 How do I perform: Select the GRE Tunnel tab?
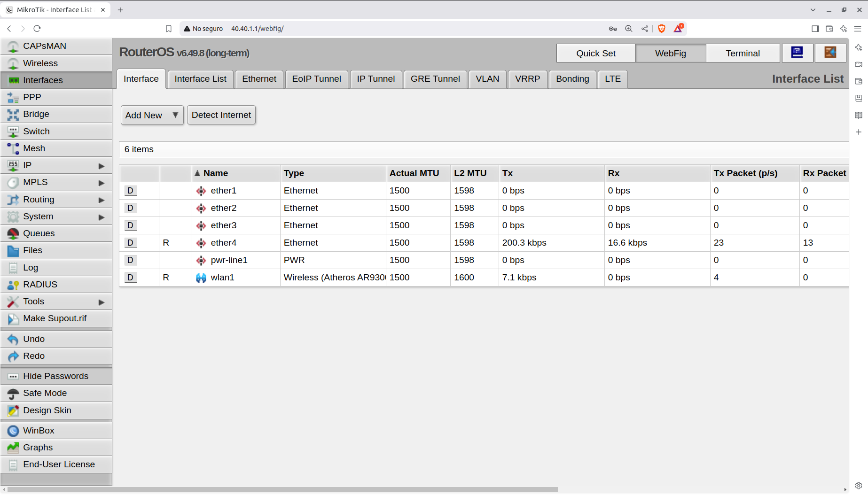[x=435, y=79]
